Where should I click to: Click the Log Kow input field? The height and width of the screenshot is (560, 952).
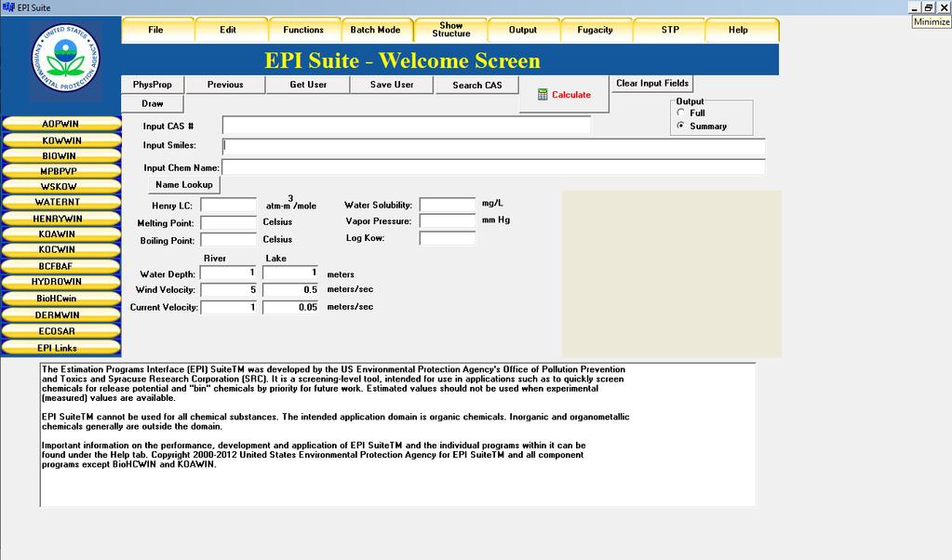tap(448, 238)
